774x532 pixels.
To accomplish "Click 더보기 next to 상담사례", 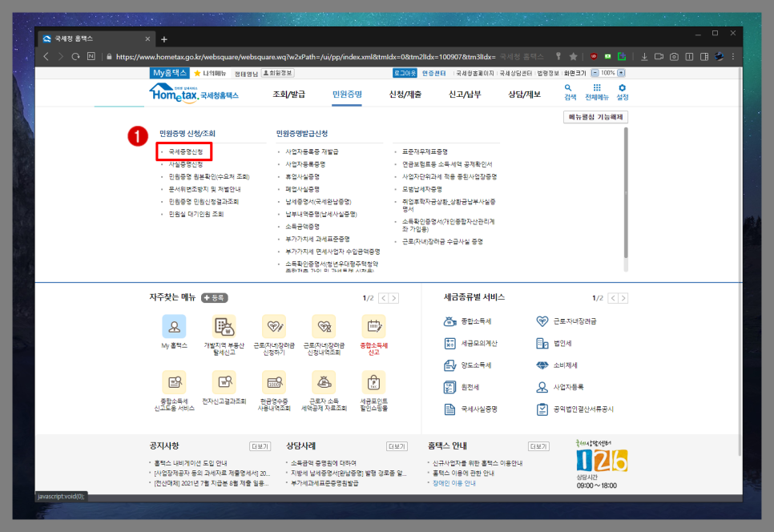I will click(397, 446).
